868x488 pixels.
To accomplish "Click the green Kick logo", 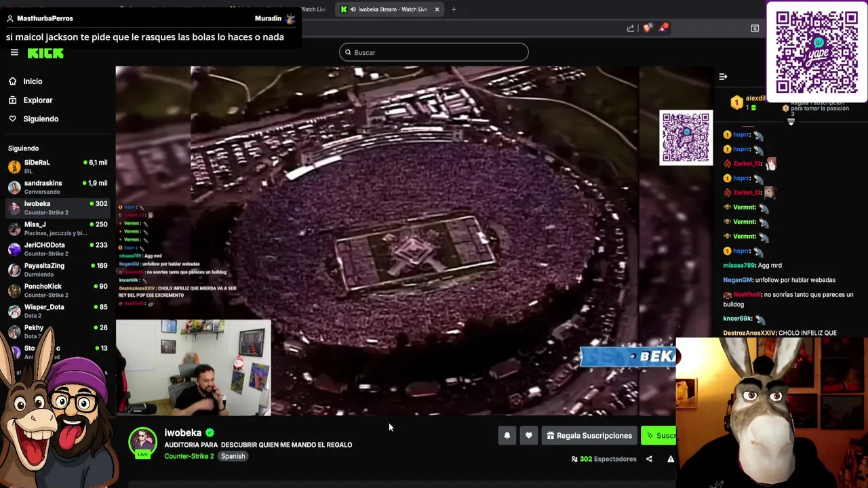I will pyautogui.click(x=45, y=54).
